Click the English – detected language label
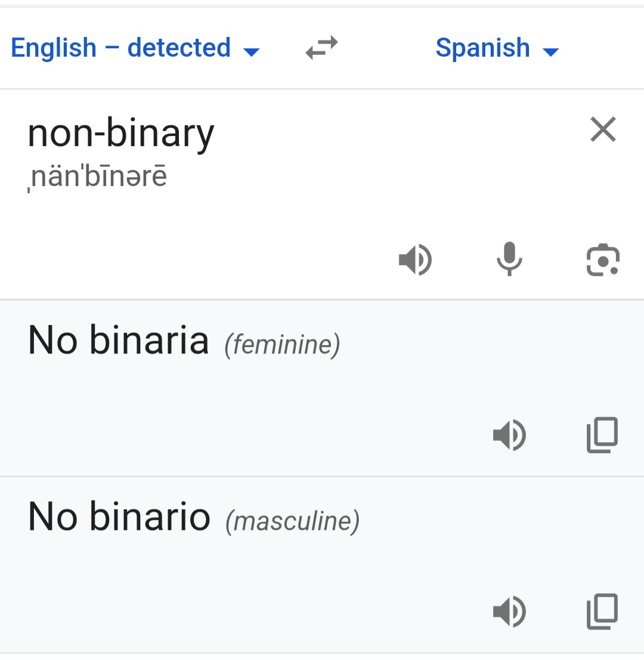This screenshot has height=660, width=644. [120, 48]
